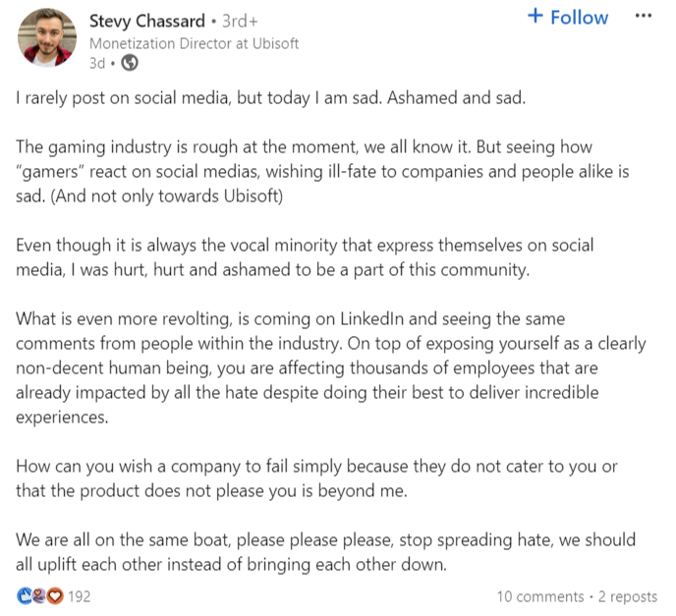Screen dimensions: 676x616
Task: Click the globe public visibility icon
Action: (x=130, y=63)
